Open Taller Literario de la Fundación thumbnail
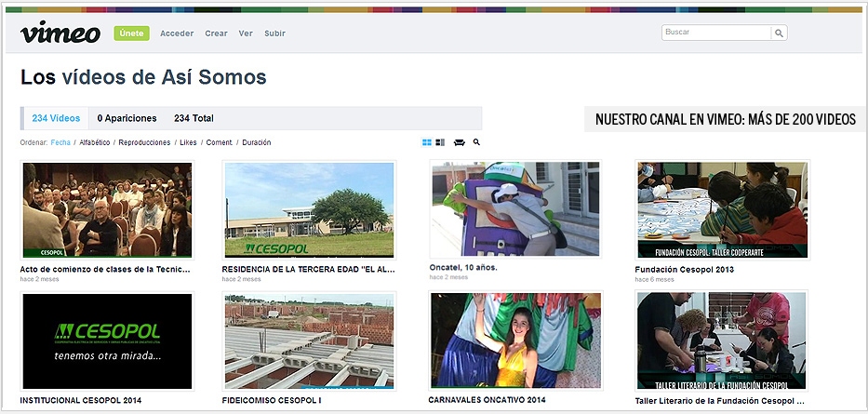The image size is (868, 414). tap(722, 341)
